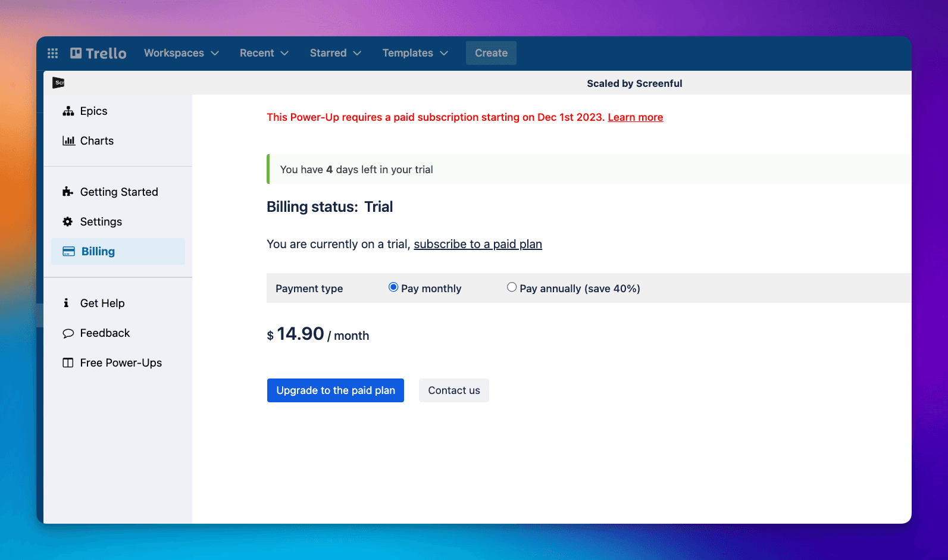This screenshot has width=948, height=560.
Task: Select Pay annually (save 40%) option
Action: tap(512, 287)
